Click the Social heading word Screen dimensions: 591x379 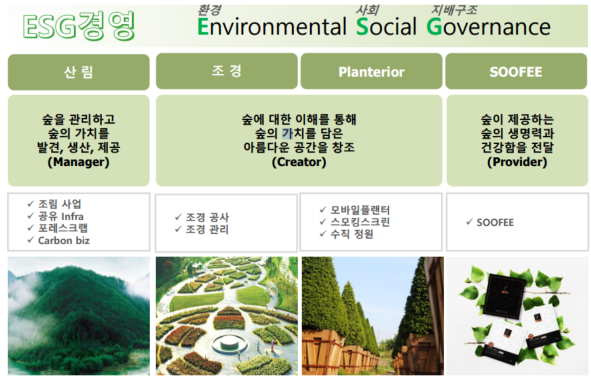(386, 27)
